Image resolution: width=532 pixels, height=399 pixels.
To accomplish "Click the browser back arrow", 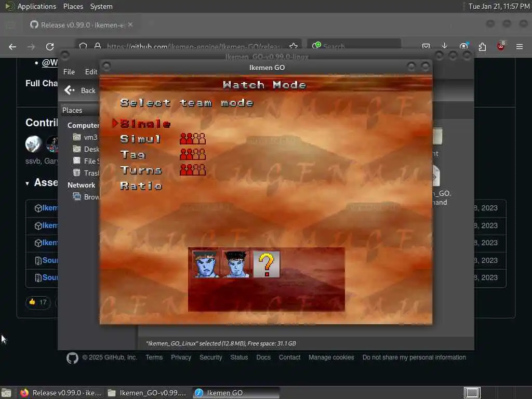I will pos(12,46).
